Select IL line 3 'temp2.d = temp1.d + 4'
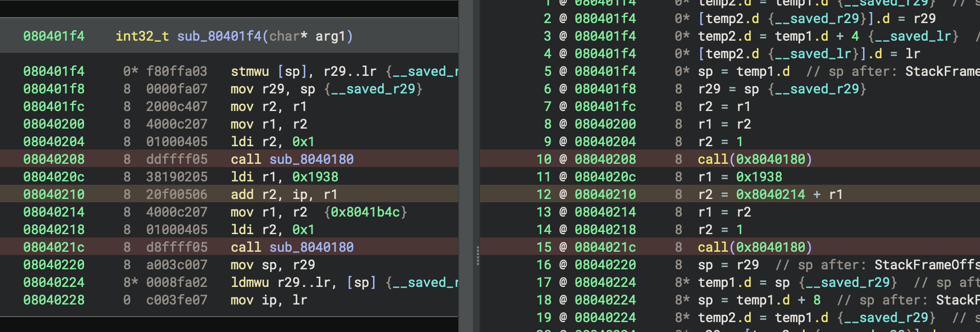Viewport: 980px width, 332px height. coord(778,36)
